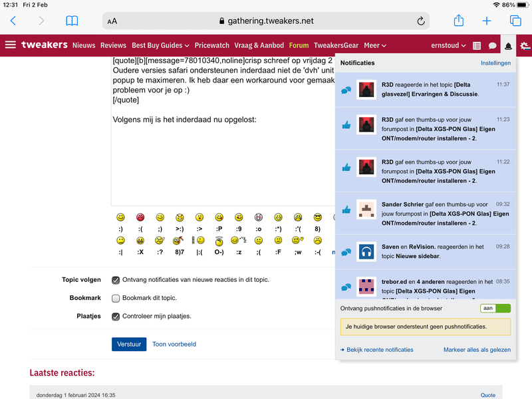Insert the :'( crying smiley
This screenshot has height=399, width=532.
[x=298, y=217]
